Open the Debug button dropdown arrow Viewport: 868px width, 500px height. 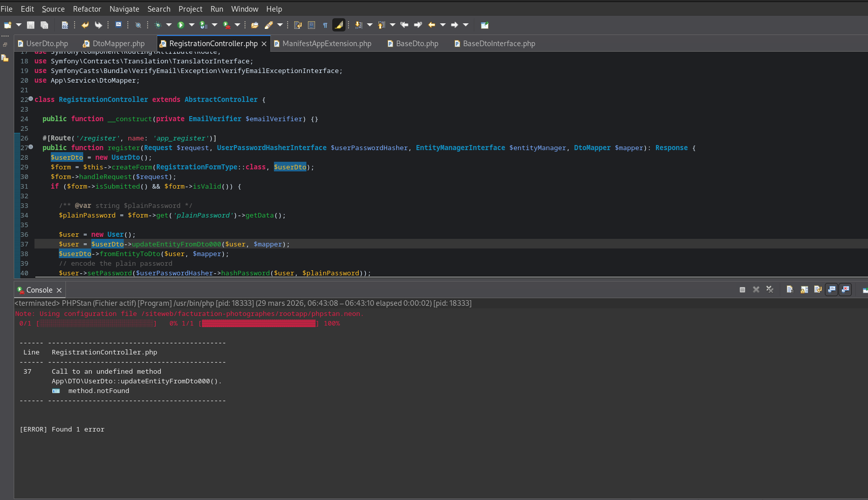(169, 25)
